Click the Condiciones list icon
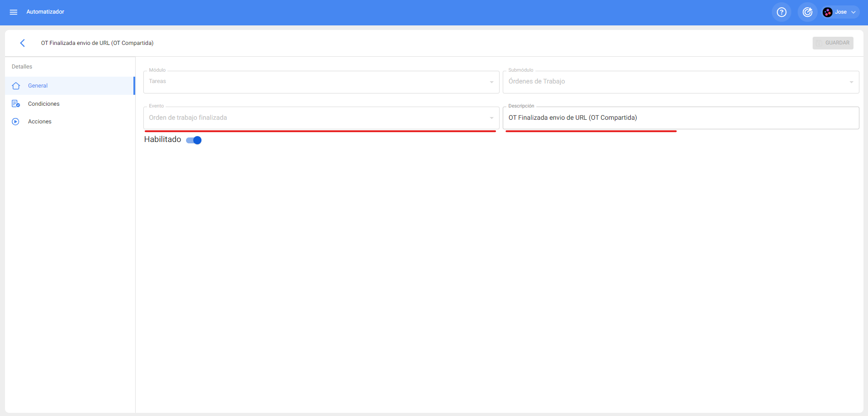 [x=16, y=104]
